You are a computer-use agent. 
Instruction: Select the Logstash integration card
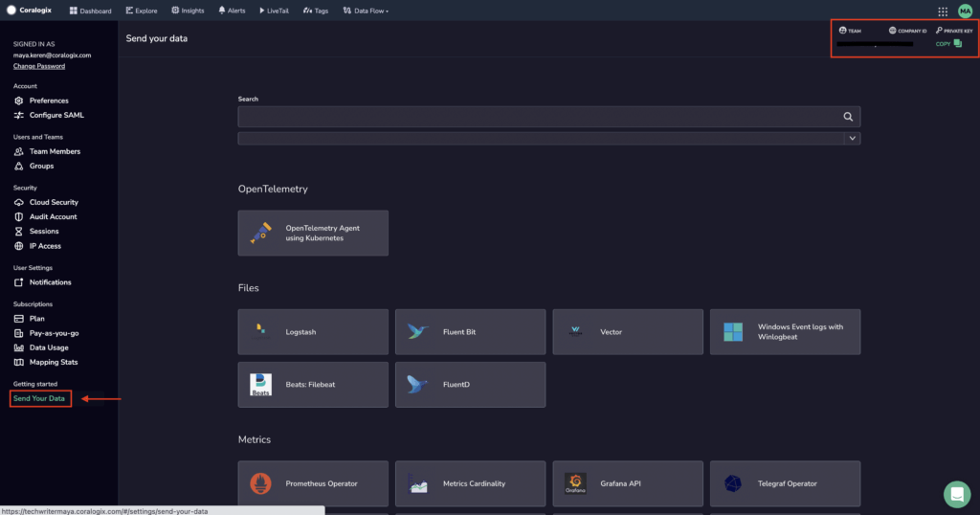click(x=313, y=332)
